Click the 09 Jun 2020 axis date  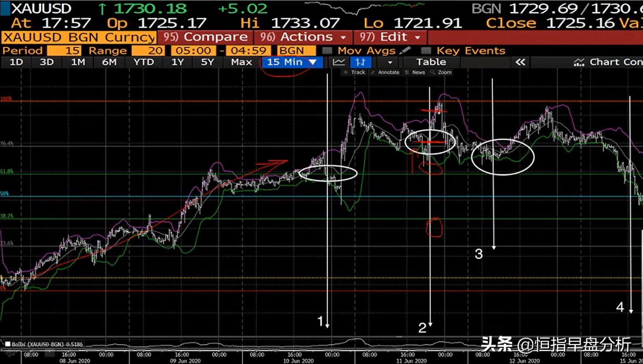pyautogui.click(x=186, y=361)
